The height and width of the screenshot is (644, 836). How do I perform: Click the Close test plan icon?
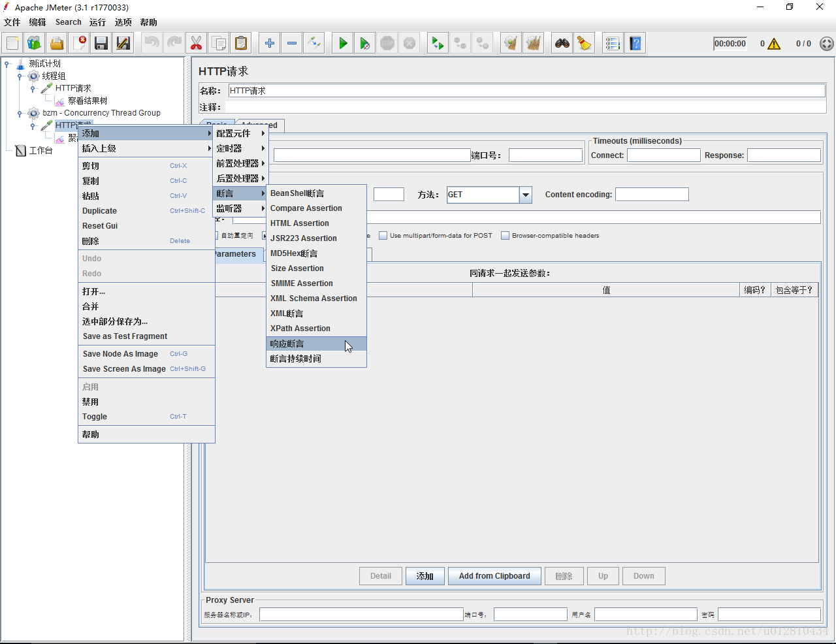pyautogui.click(x=79, y=43)
